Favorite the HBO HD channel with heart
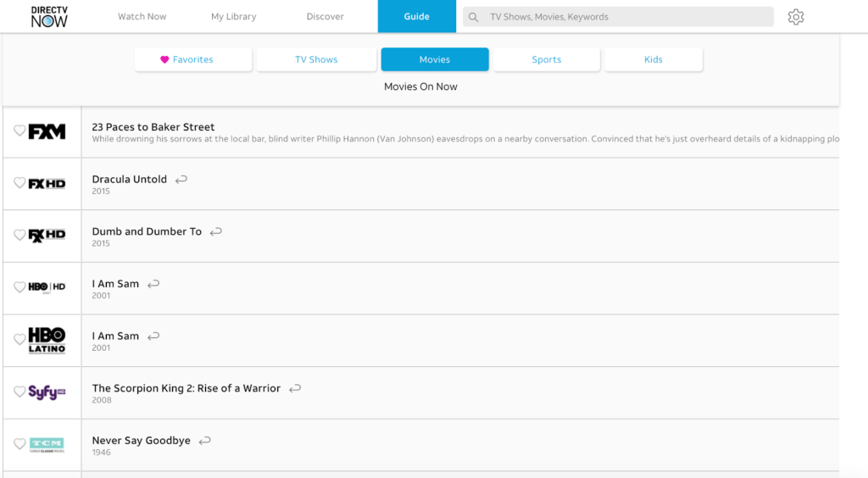 (x=19, y=286)
